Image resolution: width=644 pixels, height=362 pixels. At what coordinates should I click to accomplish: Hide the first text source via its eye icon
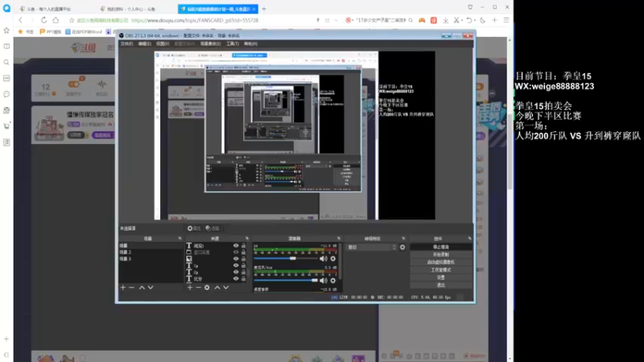point(236,245)
